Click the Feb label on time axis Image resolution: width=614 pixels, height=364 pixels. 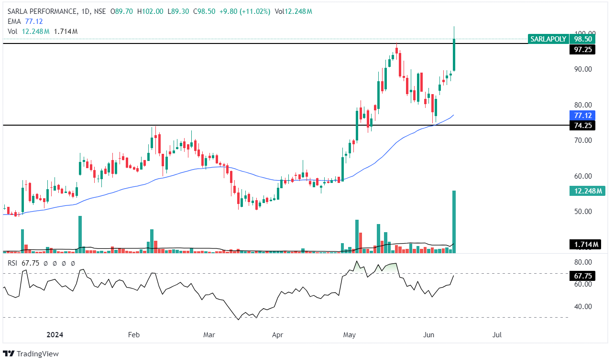133,335
